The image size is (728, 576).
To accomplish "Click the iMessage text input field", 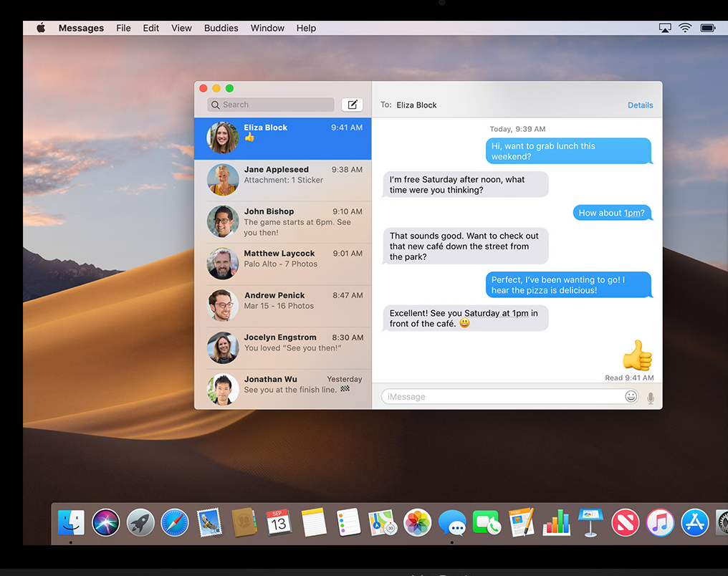I will coord(509,396).
